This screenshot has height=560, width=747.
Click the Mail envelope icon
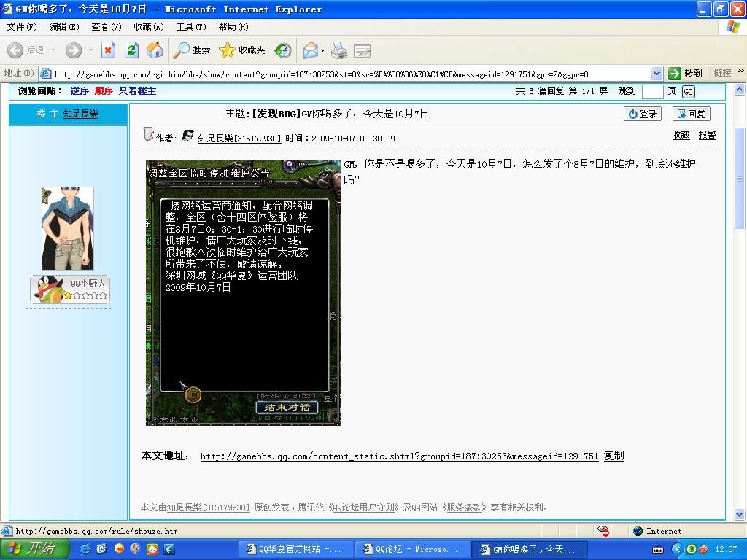(311, 50)
